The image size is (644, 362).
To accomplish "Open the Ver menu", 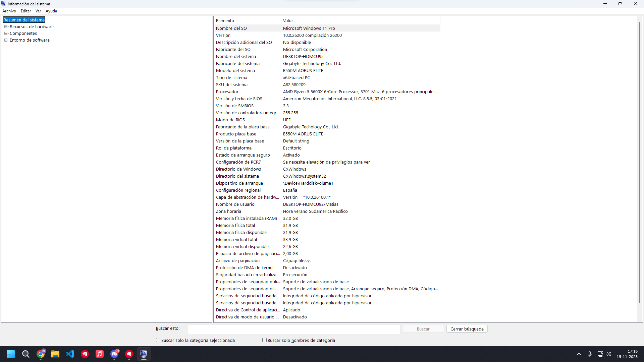I will [38, 11].
